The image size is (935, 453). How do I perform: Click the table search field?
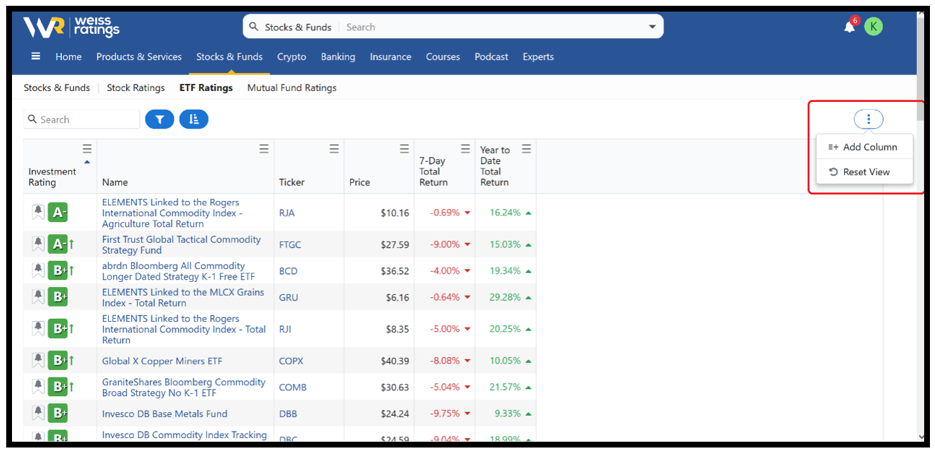click(x=82, y=119)
